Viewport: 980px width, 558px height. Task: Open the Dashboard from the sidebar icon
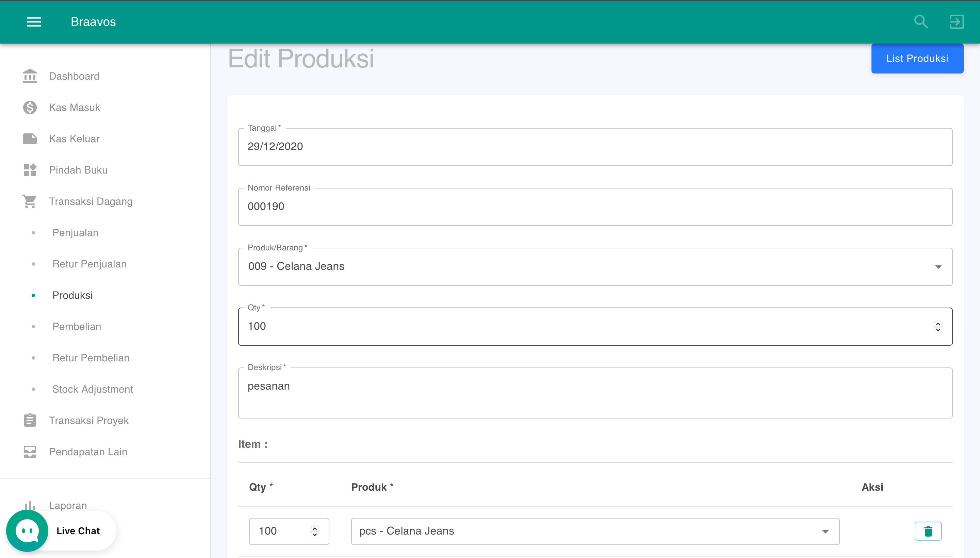tap(30, 76)
